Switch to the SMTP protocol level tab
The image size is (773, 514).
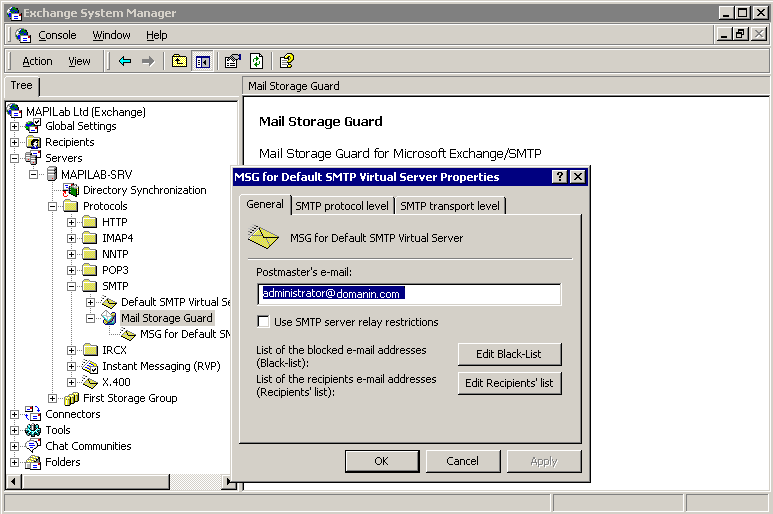pos(342,206)
